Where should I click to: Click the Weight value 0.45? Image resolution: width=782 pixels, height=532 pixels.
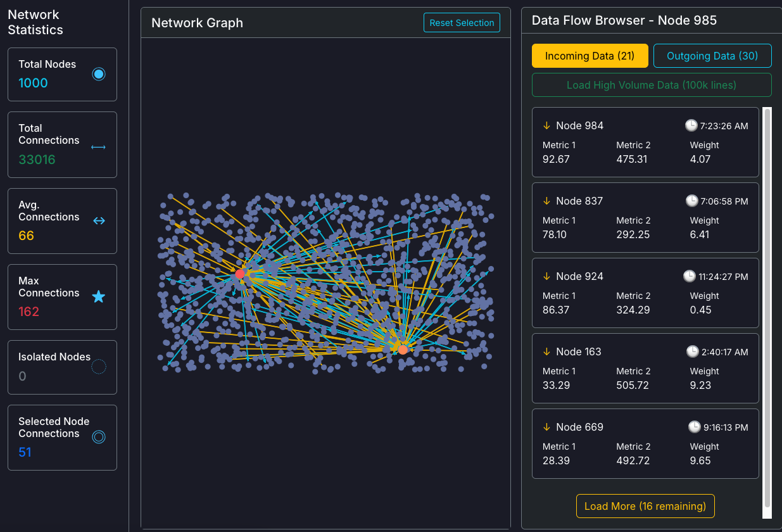point(700,310)
